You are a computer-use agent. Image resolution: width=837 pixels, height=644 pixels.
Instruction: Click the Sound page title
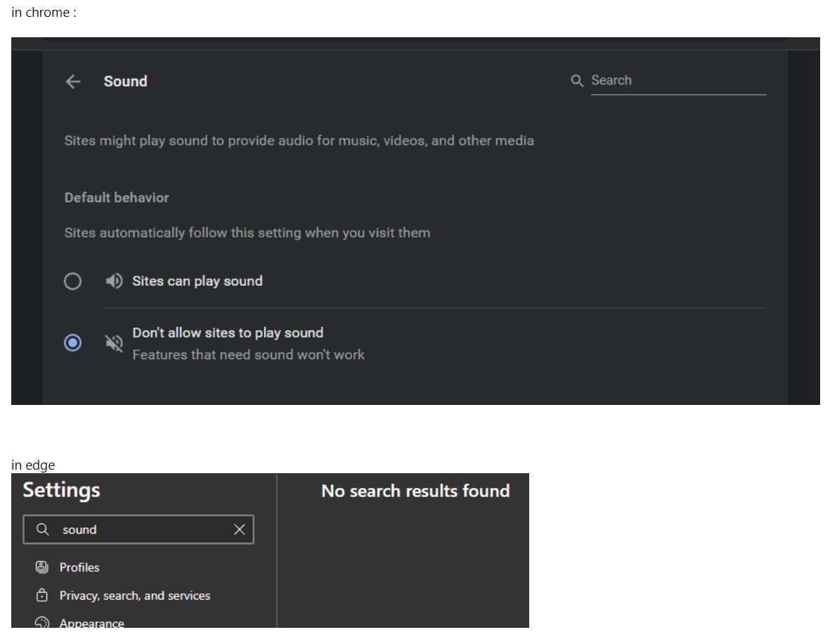(125, 81)
